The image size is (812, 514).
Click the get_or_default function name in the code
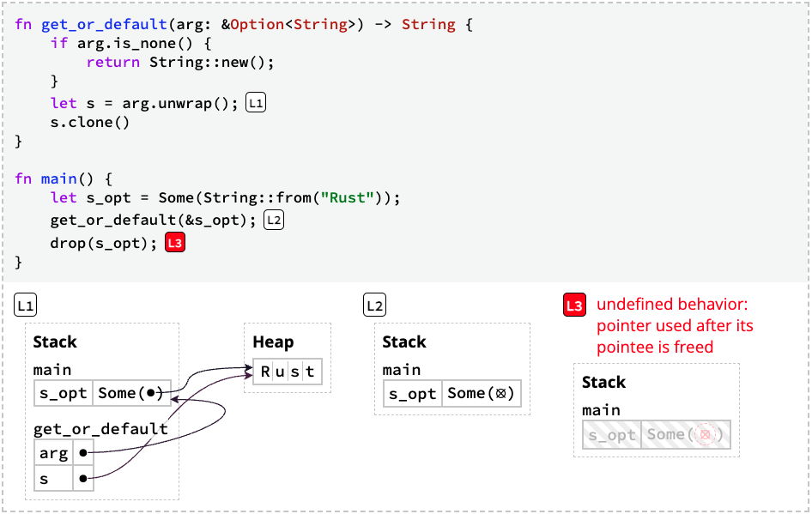pos(104,24)
